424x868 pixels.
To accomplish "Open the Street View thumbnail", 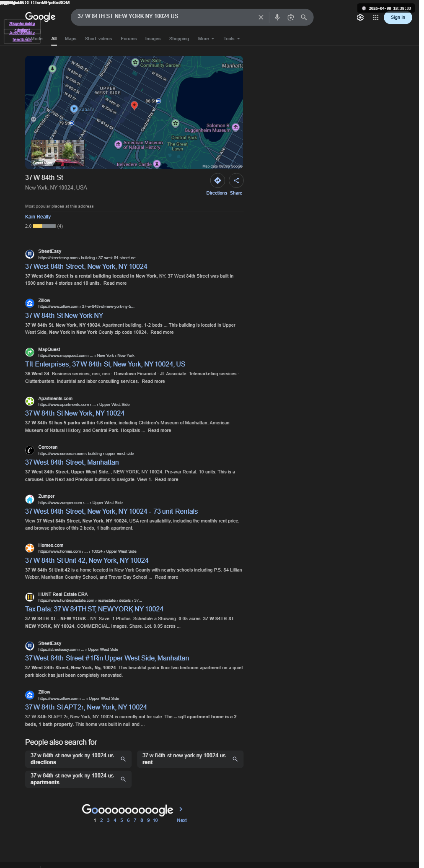I will (x=58, y=153).
